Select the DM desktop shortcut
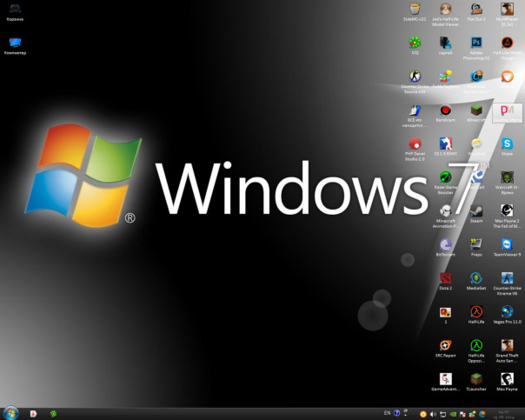525x420 pixels. pos(507,113)
